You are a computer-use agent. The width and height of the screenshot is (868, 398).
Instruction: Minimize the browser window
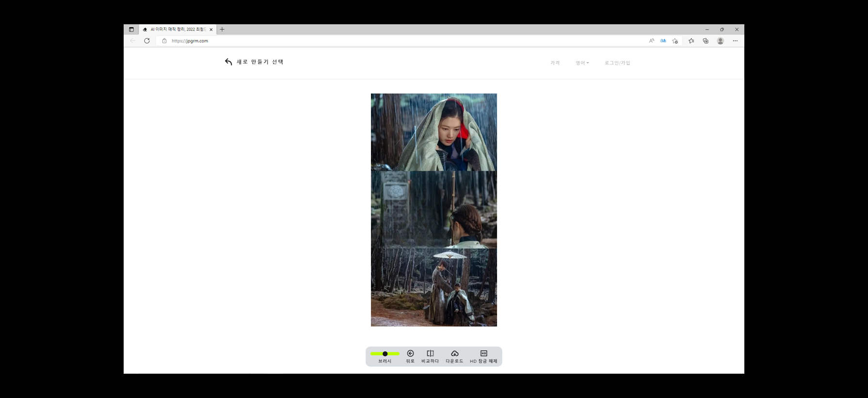707,30
